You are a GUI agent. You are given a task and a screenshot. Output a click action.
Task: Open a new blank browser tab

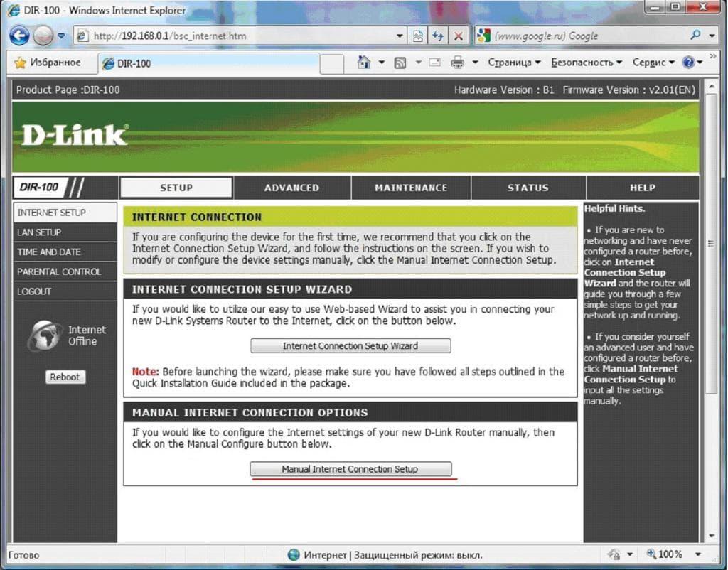pyautogui.click(x=331, y=64)
